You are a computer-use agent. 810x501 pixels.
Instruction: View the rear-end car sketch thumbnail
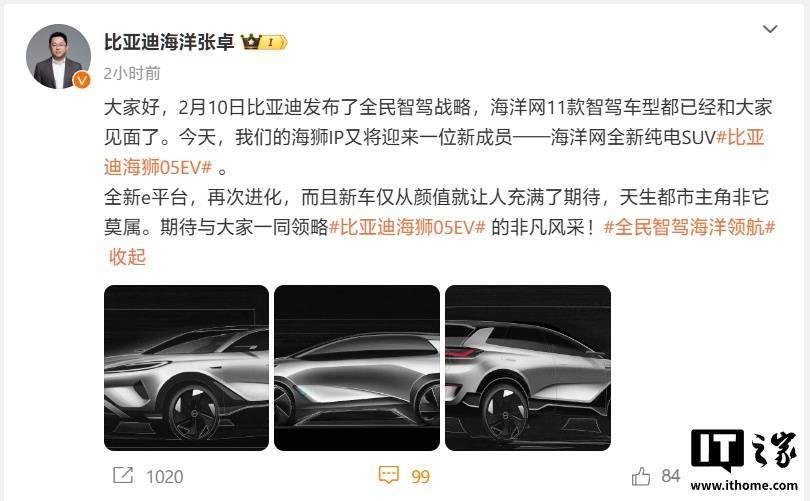point(528,368)
